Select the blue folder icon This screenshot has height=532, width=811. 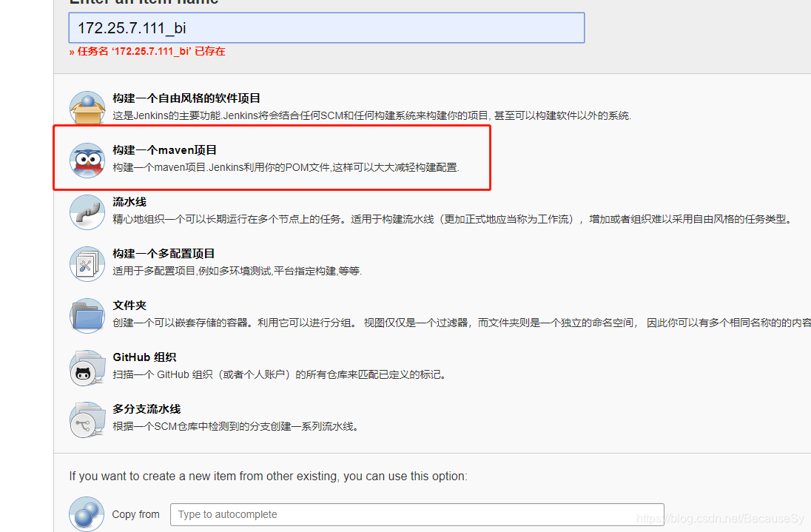87,315
